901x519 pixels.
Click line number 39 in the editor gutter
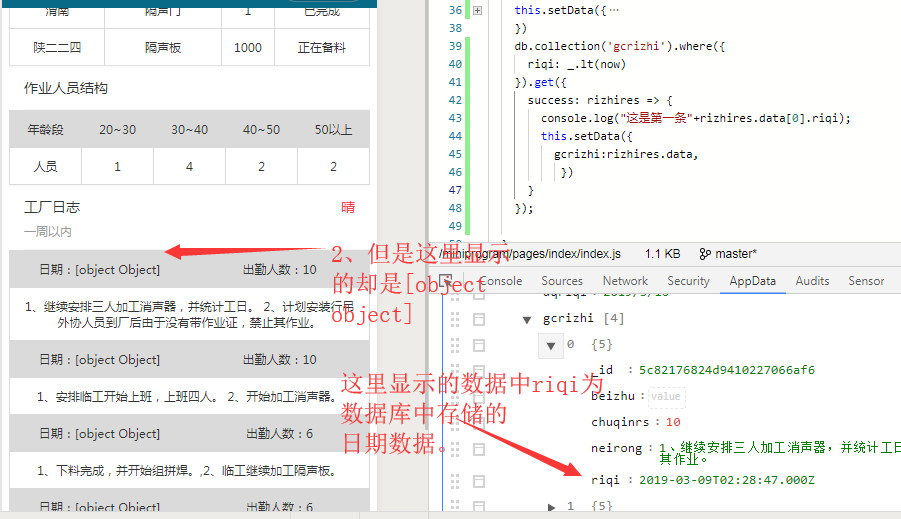(x=455, y=46)
